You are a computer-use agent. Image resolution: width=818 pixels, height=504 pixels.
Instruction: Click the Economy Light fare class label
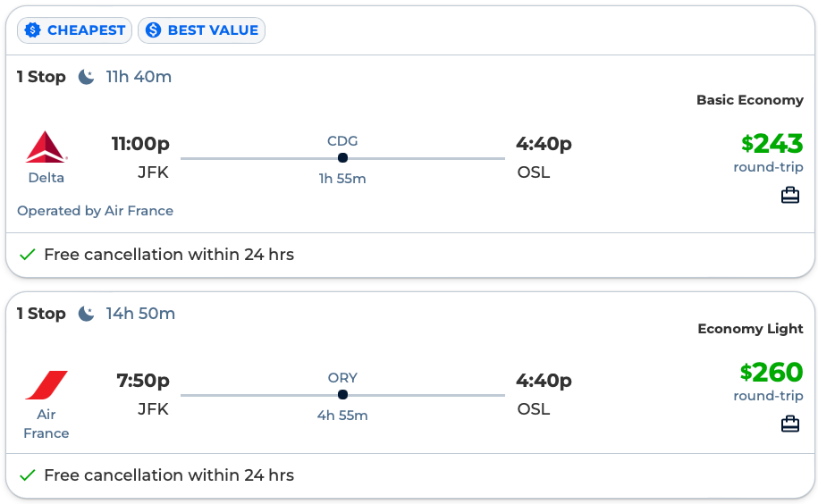(750, 329)
